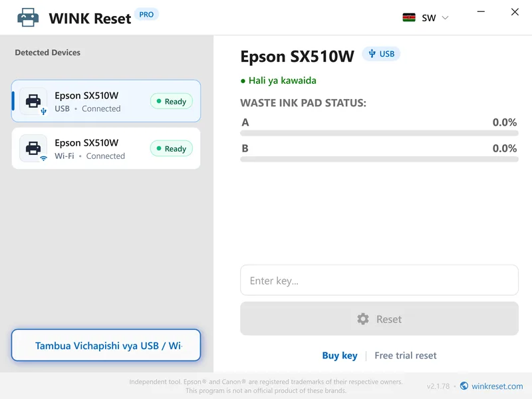Minimize the WINK Reset window
Image resolution: width=532 pixels, height=399 pixels.
click(x=481, y=12)
